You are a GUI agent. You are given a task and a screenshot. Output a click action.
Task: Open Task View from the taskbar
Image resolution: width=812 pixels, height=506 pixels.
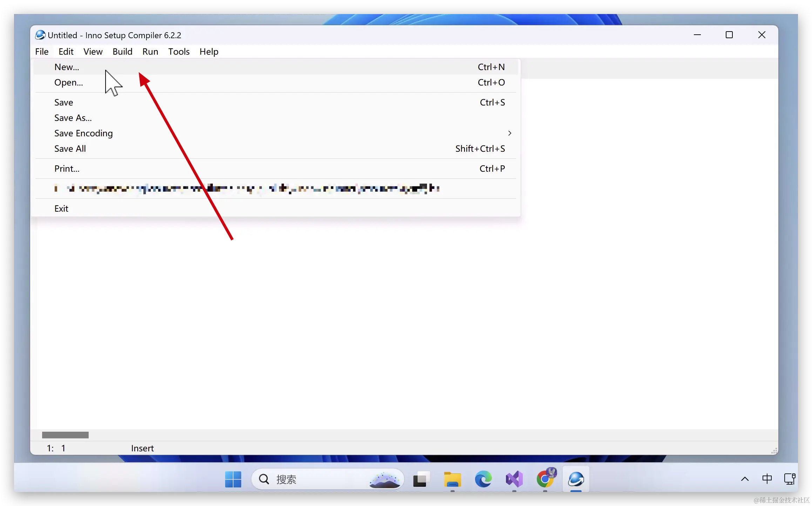421,479
